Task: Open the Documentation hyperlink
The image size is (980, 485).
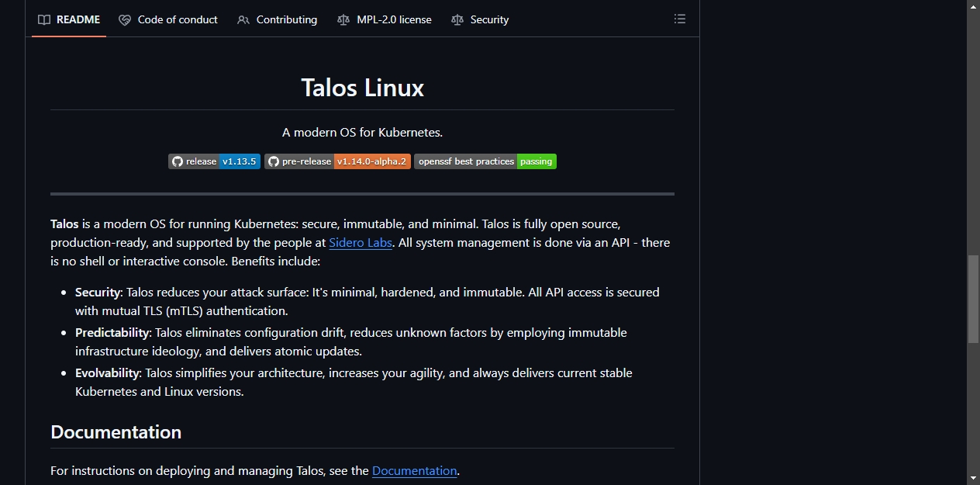Action: click(415, 471)
